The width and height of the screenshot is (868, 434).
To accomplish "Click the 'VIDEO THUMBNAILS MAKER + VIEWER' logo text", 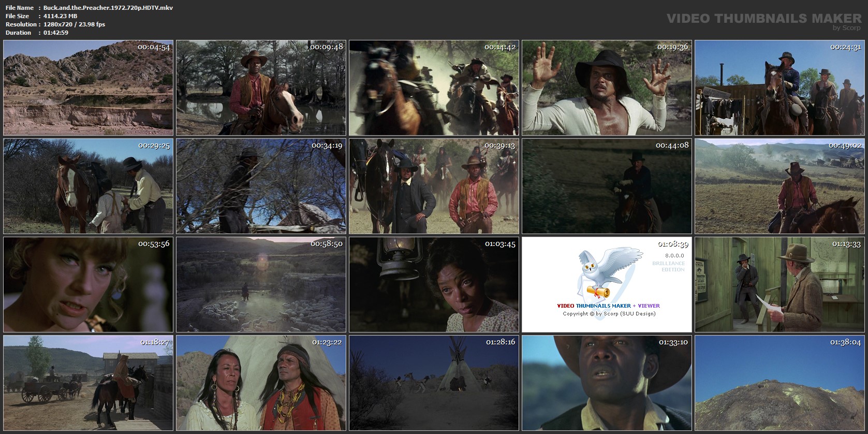I will coord(608,306).
